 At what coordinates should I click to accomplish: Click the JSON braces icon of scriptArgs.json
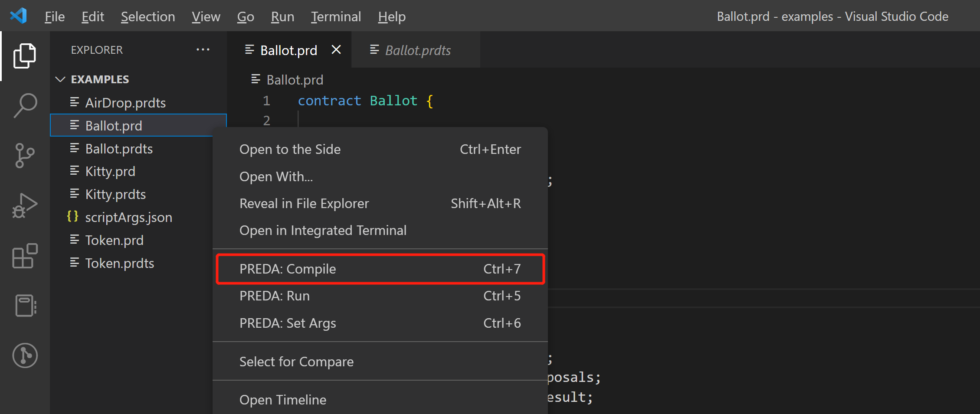coord(73,216)
